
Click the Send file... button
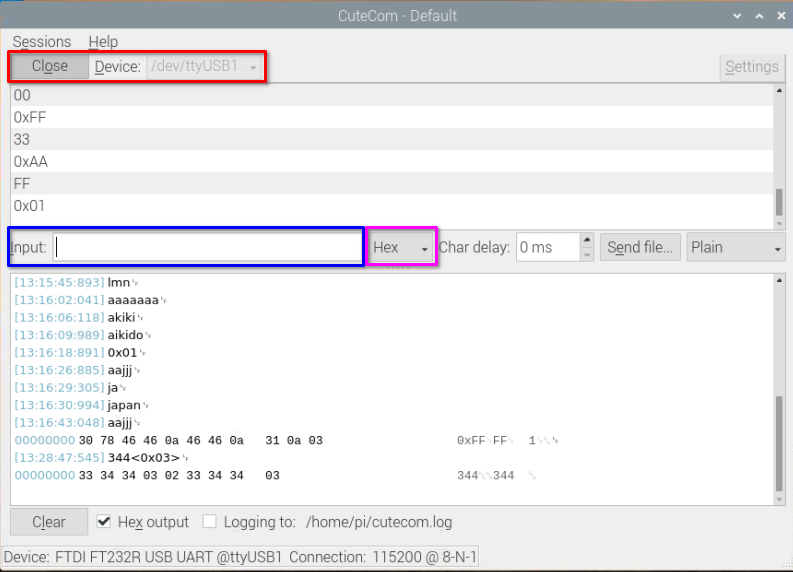pyautogui.click(x=640, y=247)
